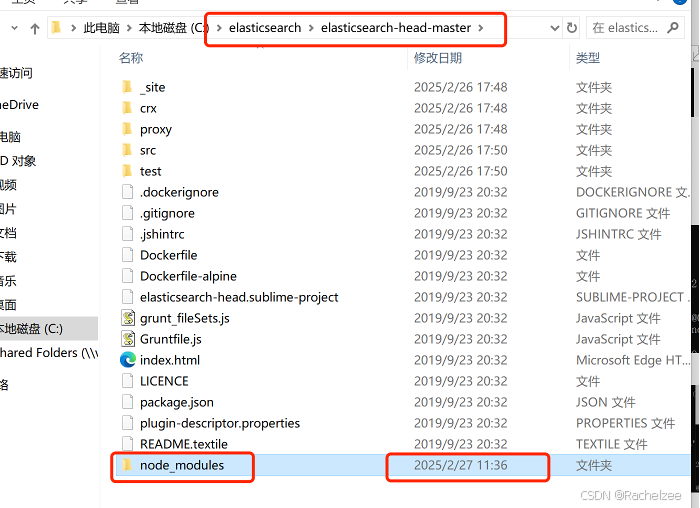This screenshot has height=508, width=700.
Task: Click the Edge icon of index.html
Action: click(128, 359)
